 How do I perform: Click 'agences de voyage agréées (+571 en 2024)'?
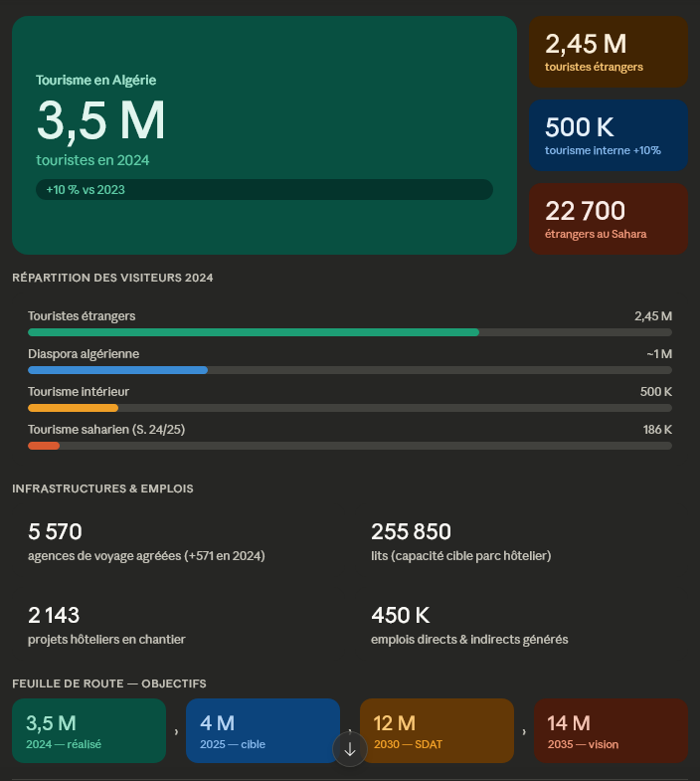pyautogui.click(x=146, y=556)
